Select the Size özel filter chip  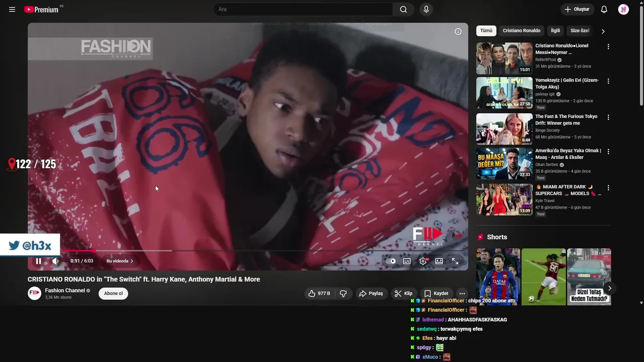(580, 31)
